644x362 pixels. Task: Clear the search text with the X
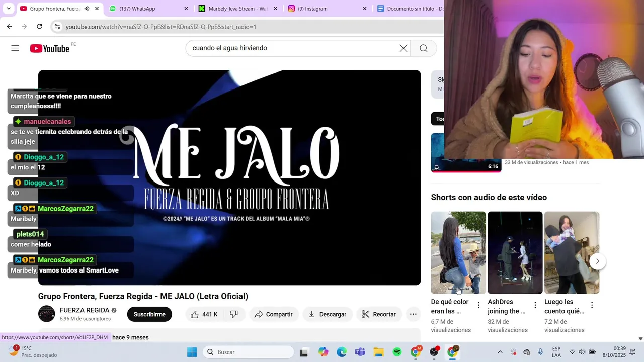tap(404, 48)
